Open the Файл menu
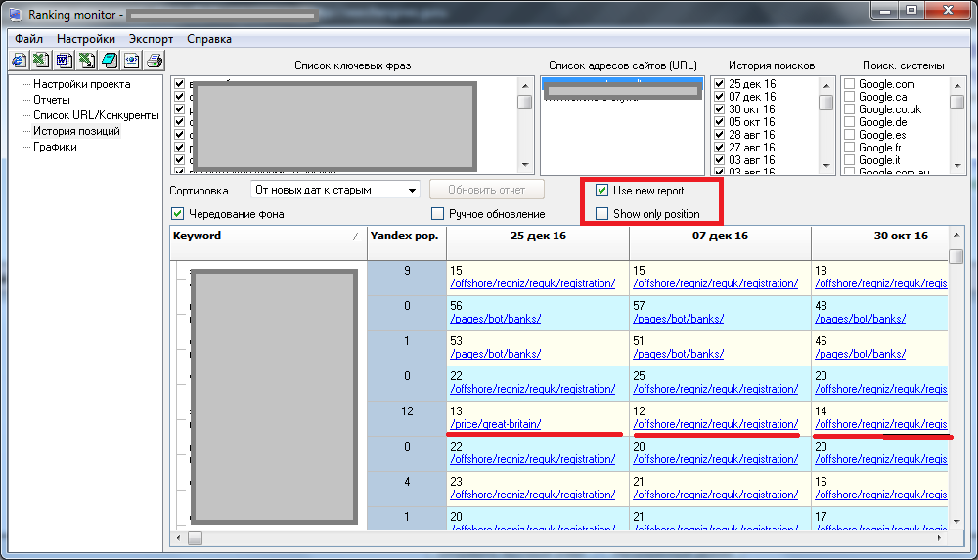 point(28,39)
